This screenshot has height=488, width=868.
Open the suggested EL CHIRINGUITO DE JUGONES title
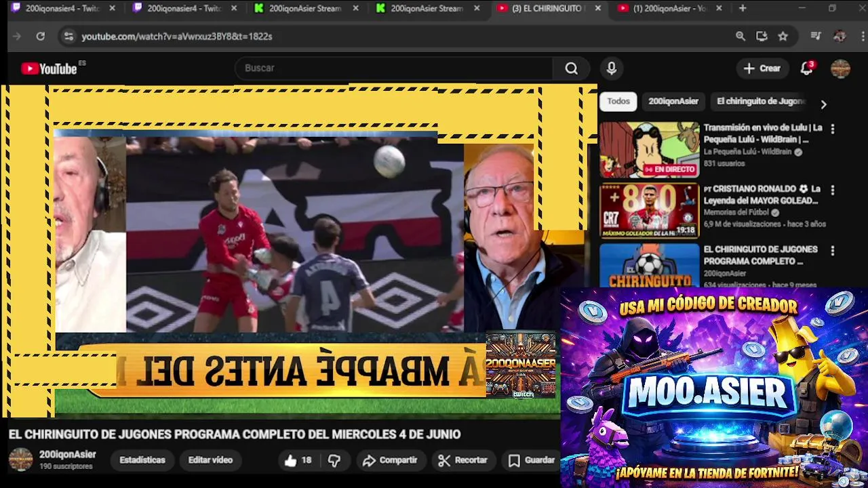[760, 255]
